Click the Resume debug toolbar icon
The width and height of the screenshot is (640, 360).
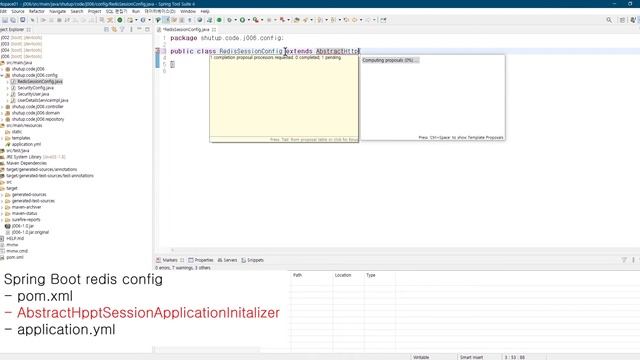click(x=43, y=20)
